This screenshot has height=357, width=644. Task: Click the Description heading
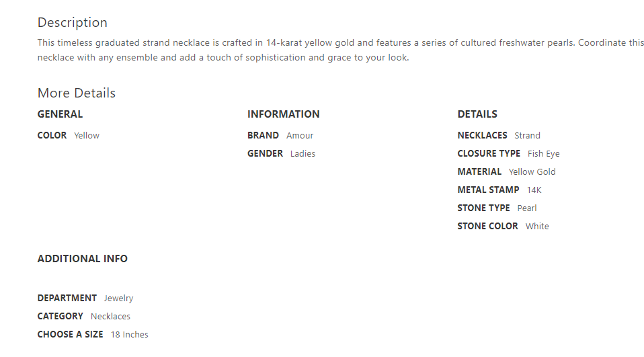click(72, 23)
